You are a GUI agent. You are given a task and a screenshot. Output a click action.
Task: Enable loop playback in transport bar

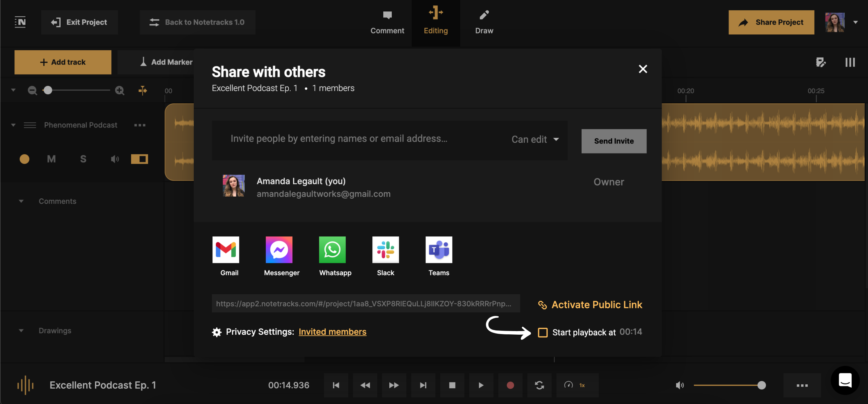pos(539,385)
